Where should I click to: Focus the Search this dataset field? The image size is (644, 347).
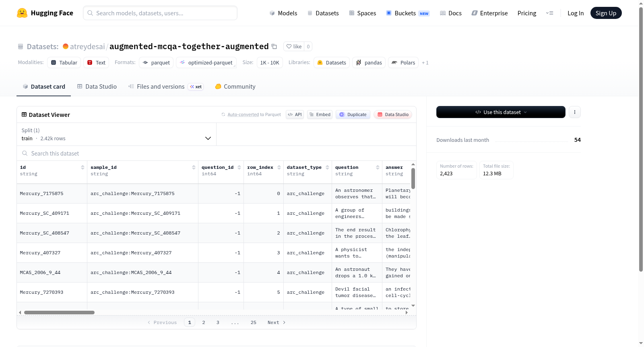[x=217, y=153]
